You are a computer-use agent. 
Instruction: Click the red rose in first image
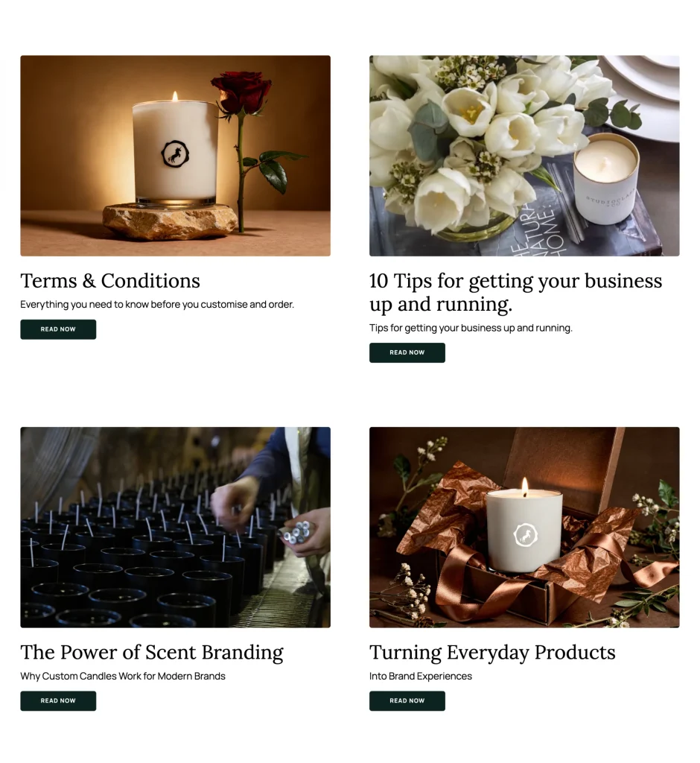tap(242, 92)
